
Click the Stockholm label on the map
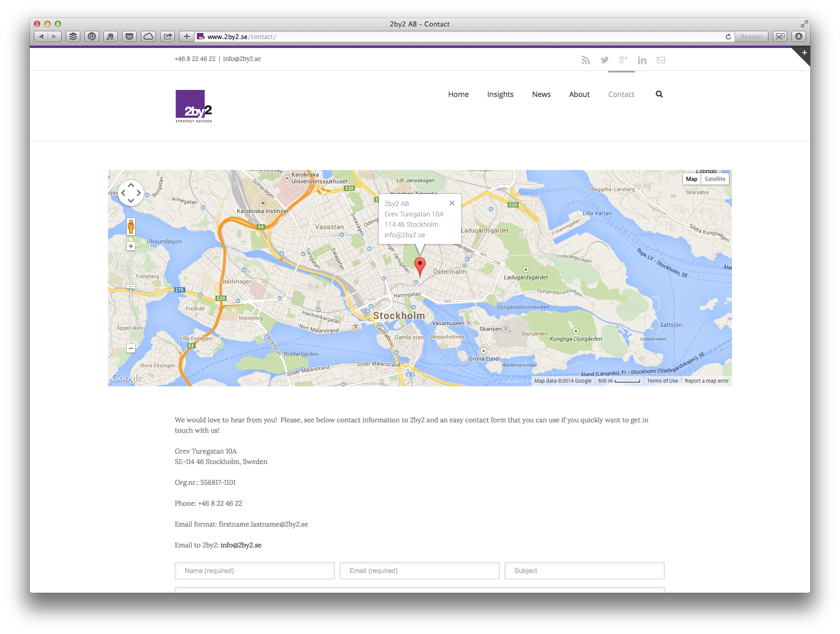click(x=399, y=315)
